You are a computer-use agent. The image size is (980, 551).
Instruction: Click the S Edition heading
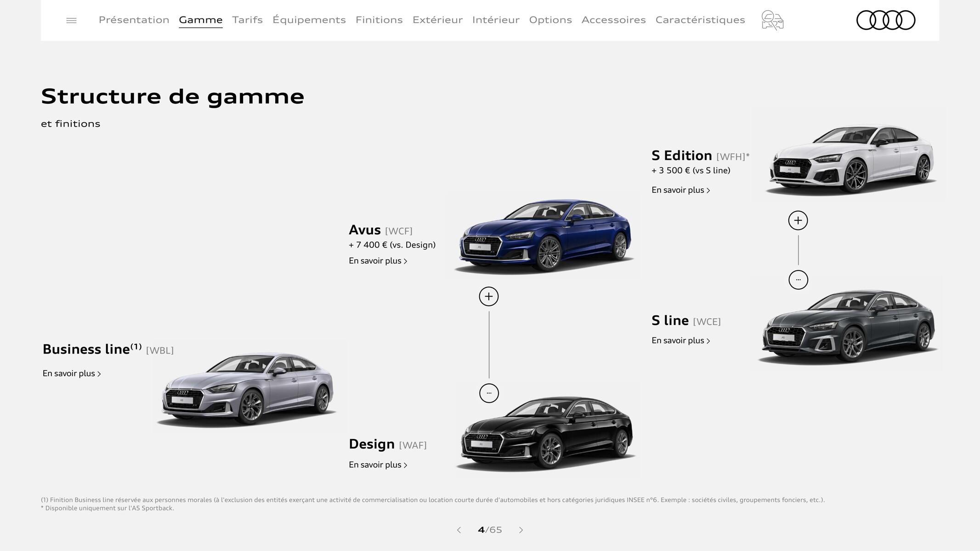pos(682,155)
